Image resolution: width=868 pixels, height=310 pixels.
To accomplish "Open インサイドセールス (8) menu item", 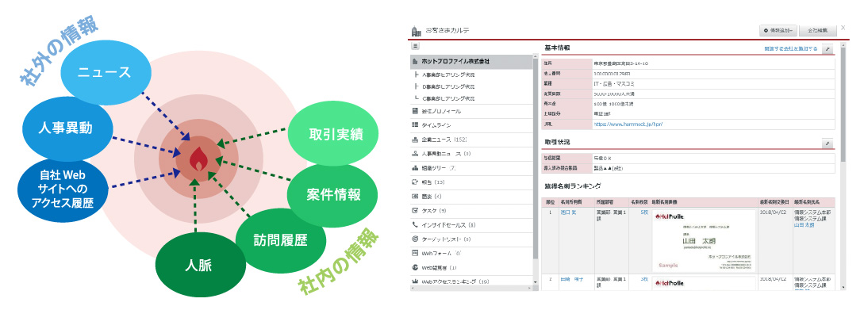I will (471, 225).
